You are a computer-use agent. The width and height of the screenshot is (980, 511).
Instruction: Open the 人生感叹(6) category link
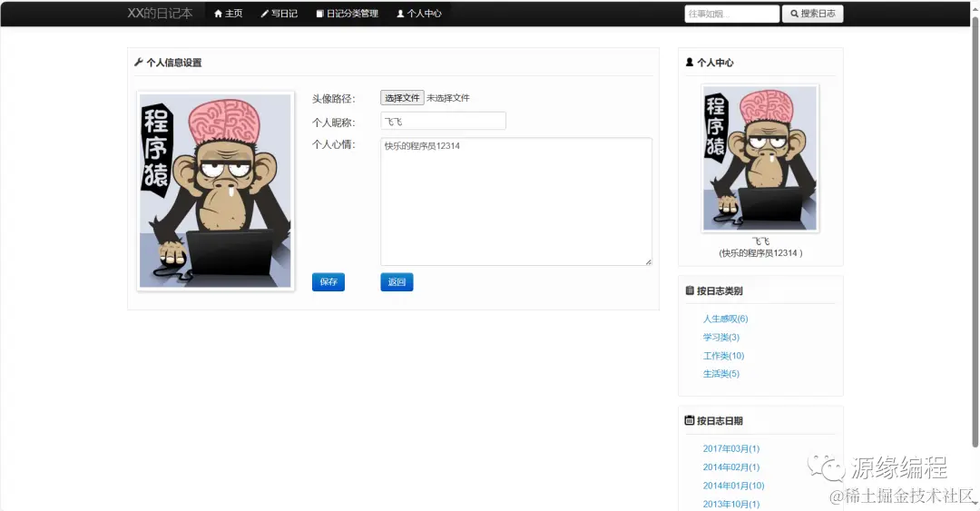[x=725, y=319]
